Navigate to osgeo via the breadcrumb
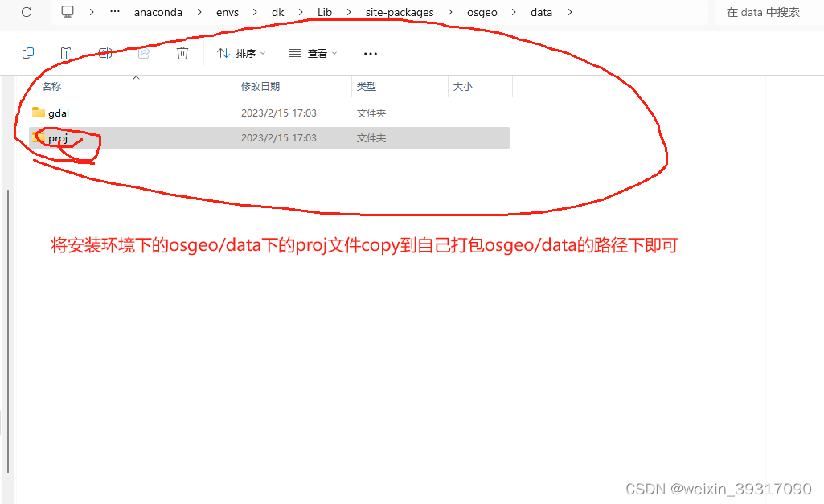824x504 pixels. [x=482, y=12]
